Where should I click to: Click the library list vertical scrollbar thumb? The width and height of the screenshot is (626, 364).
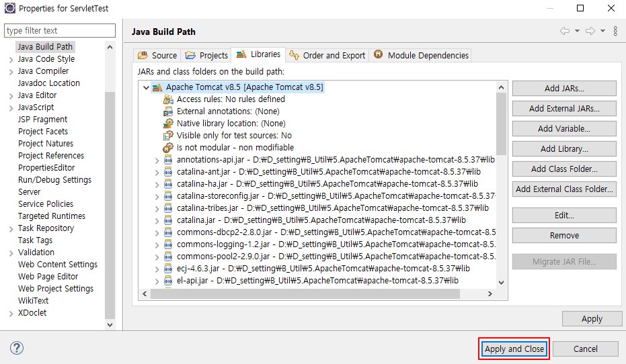[x=501, y=124]
